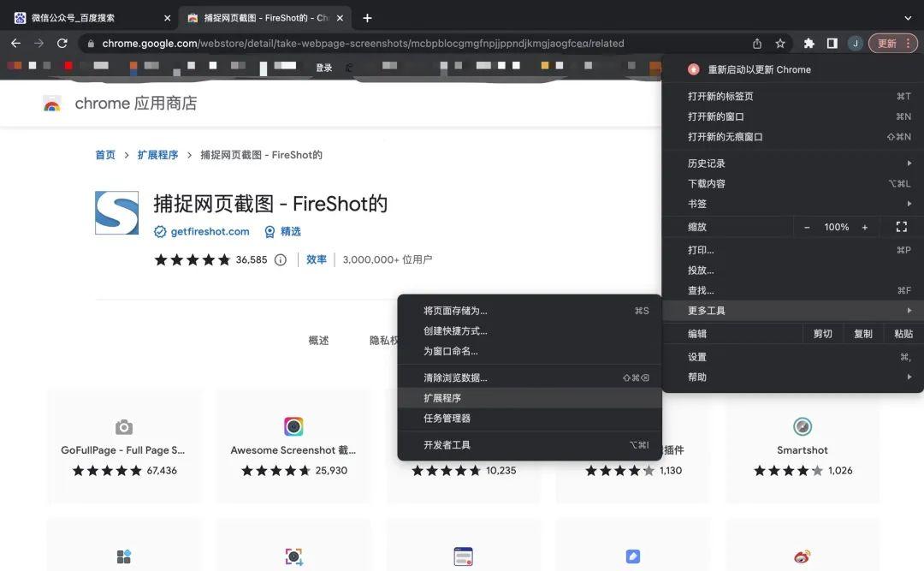Click the fullscreen icon in zoom row
Screen dimensions: 924x571
coord(902,227)
